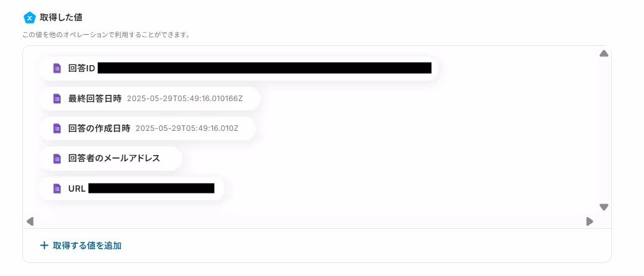The height and width of the screenshot is (276, 644).
Task: Click the scroll up arrow of the values list
Action: (604, 53)
